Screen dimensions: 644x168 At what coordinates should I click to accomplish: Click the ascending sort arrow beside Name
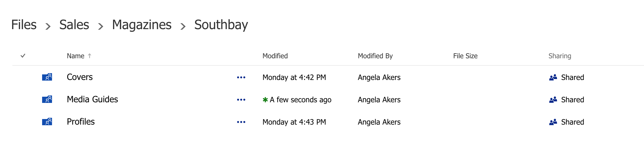click(x=89, y=56)
